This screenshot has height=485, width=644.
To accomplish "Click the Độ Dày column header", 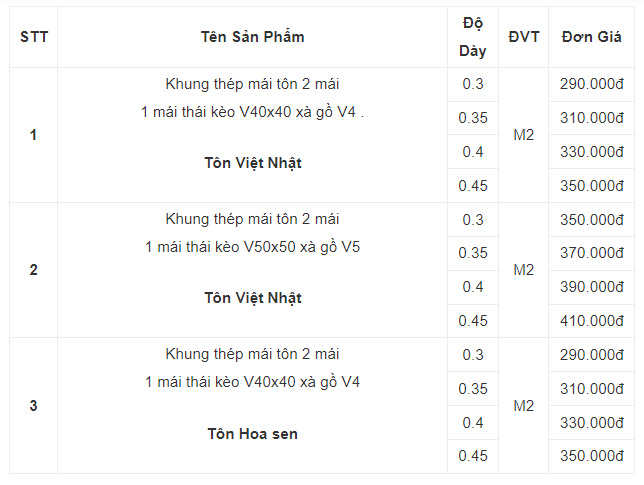I will tap(472, 37).
